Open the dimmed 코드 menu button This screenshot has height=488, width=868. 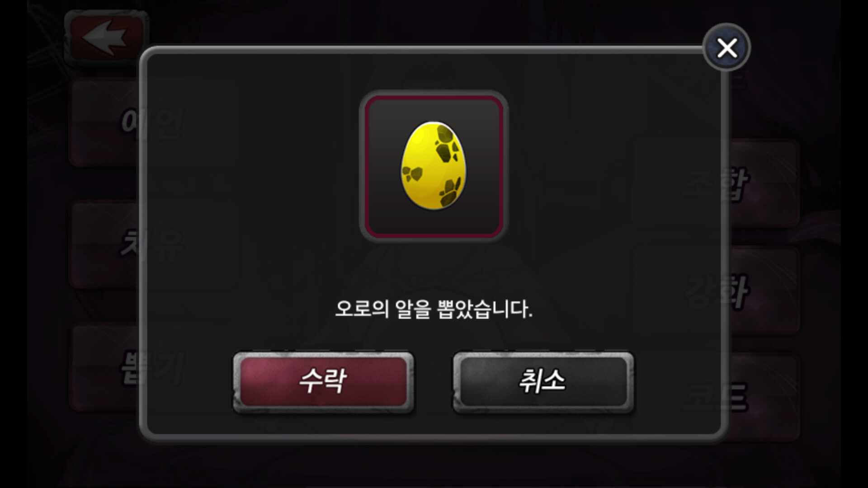[764, 398]
